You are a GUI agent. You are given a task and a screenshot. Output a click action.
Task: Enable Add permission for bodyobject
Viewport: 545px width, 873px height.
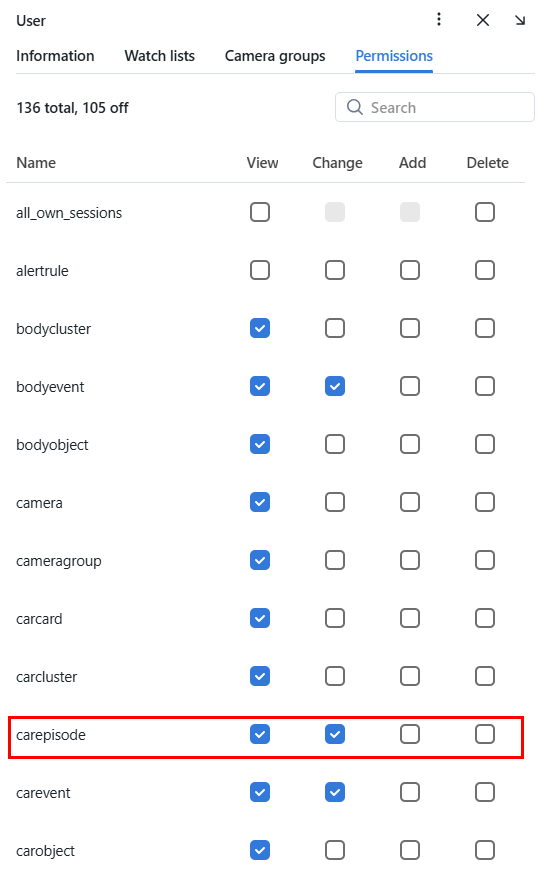click(x=410, y=444)
